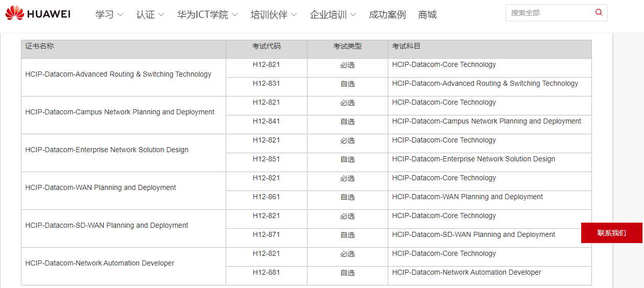Viewport: 644px width, 288px height.
Task: Expand the 学习 dropdown arrow
Action: tap(121, 15)
